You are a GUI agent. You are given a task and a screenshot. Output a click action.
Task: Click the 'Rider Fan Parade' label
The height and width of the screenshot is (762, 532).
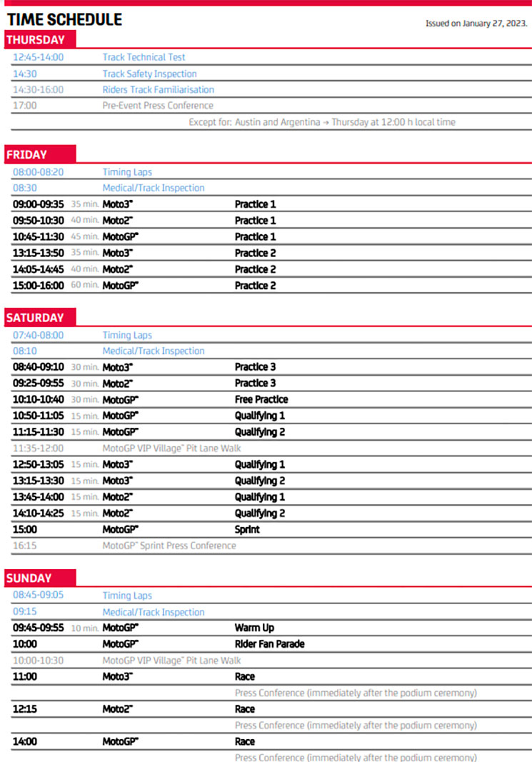pos(270,644)
